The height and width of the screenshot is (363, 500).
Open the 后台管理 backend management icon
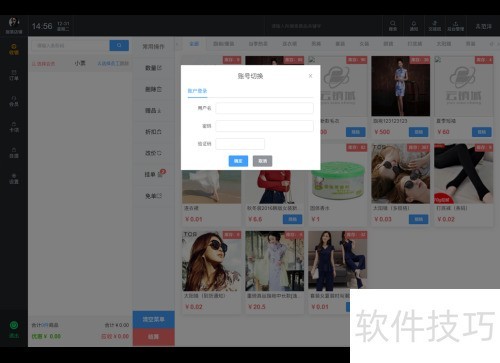click(456, 26)
